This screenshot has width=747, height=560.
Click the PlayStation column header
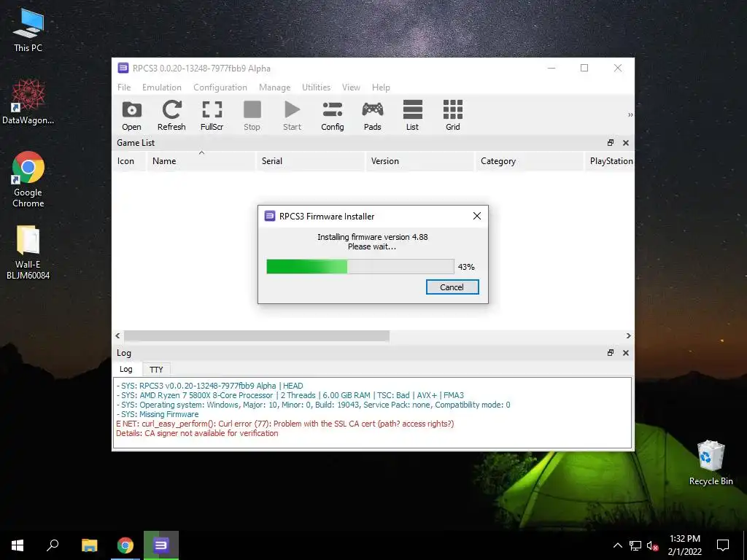609,161
